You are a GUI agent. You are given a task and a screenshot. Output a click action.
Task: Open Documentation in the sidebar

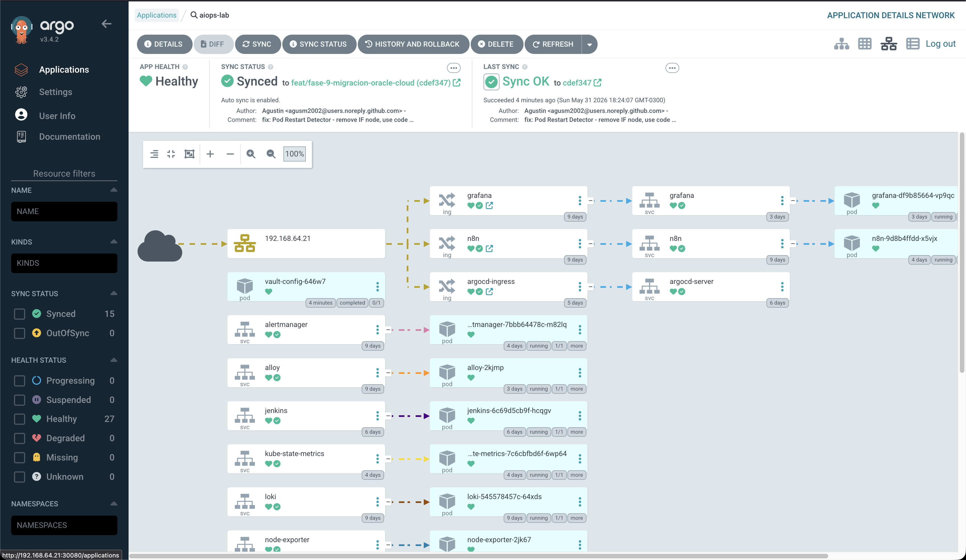(x=69, y=136)
